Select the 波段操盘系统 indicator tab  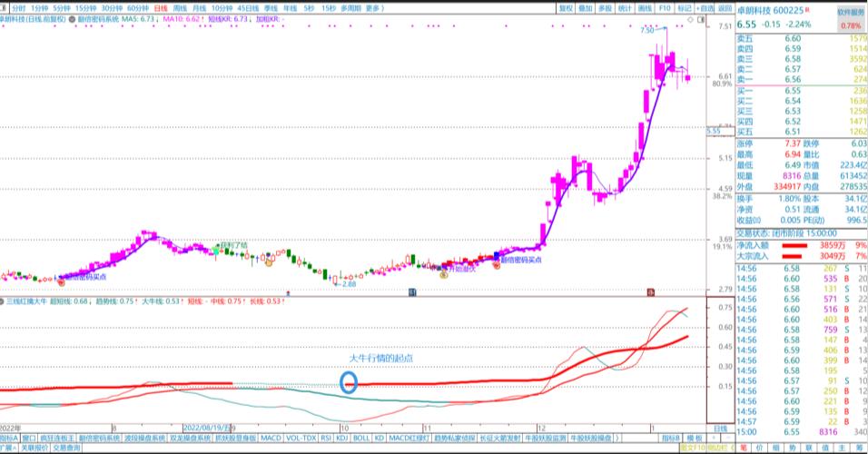[144, 438]
